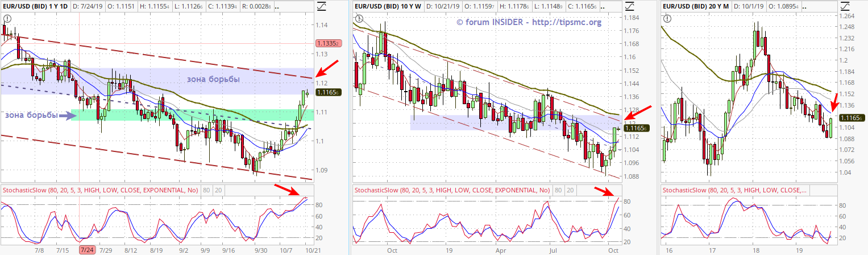Toggle the 20 level on daily StochasticSlow
This screenshot has height=255, width=868.
(x=218, y=190)
